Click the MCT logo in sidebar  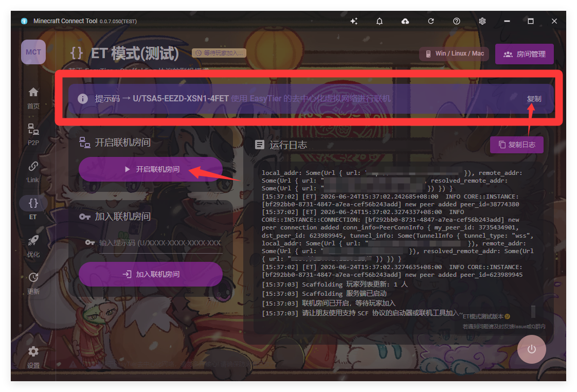pyautogui.click(x=33, y=52)
